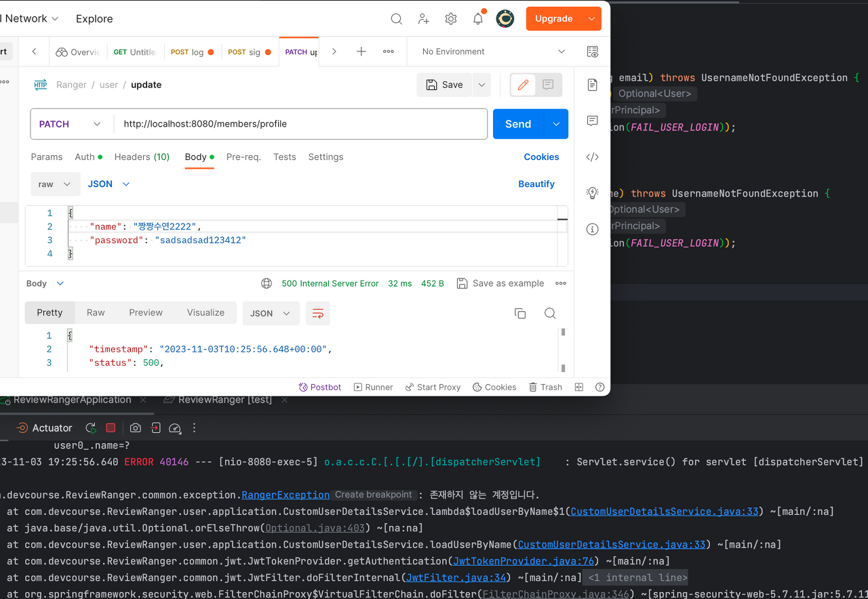This screenshot has height=599, width=868.
Task: Expand Send options dropdown arrow
Action: [x=557, y=124]
